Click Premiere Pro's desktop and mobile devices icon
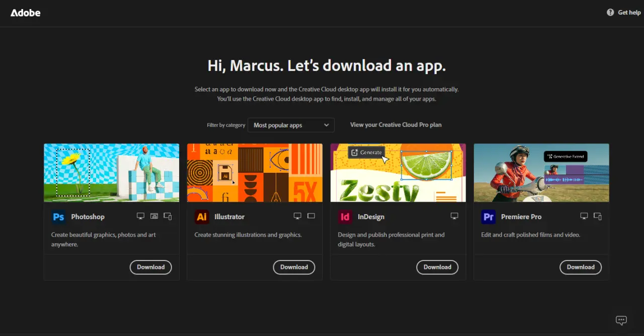 pyautogui.click(x=598, y=216)
